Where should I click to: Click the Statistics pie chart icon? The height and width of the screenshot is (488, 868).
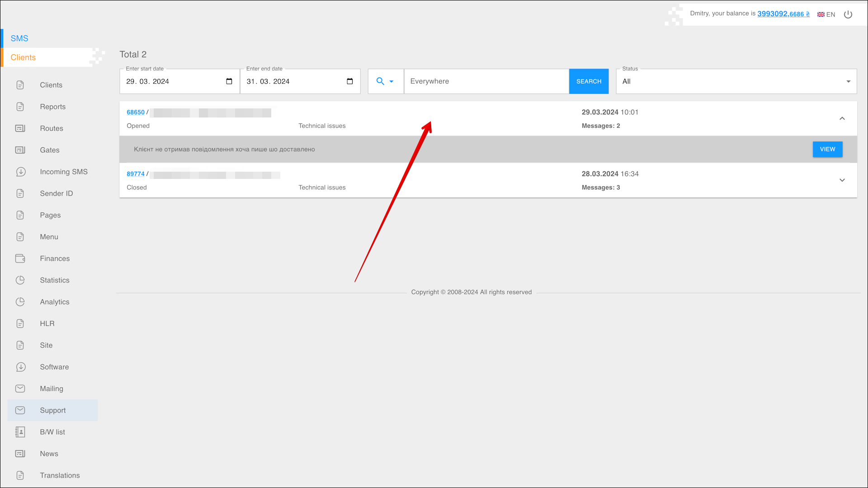click(x=20, y=280)
